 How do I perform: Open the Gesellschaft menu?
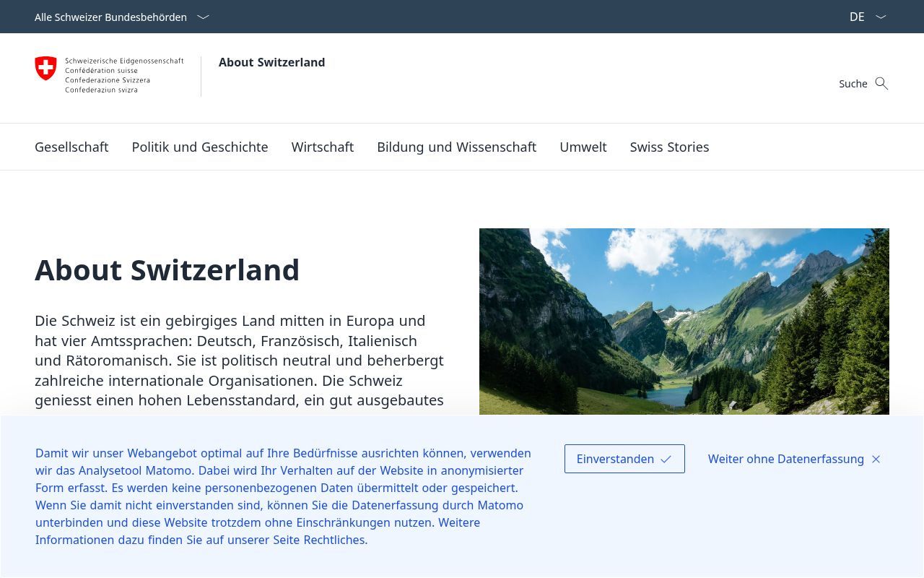tap(71, 147)
